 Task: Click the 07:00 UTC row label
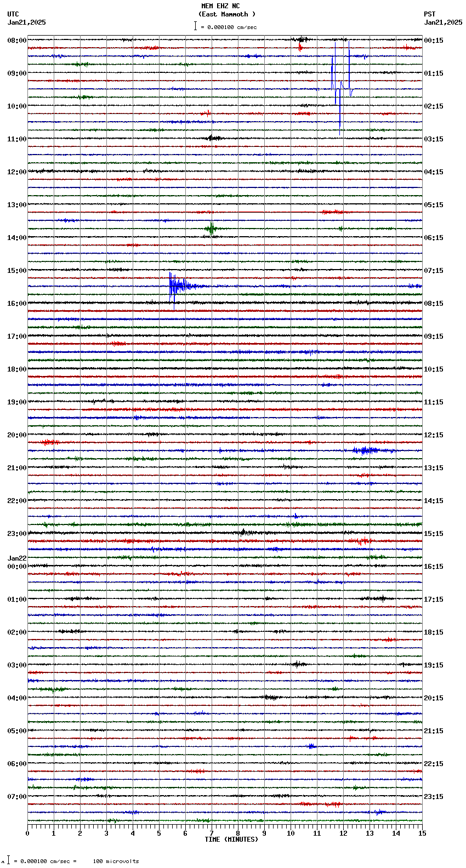coord(17,797)
